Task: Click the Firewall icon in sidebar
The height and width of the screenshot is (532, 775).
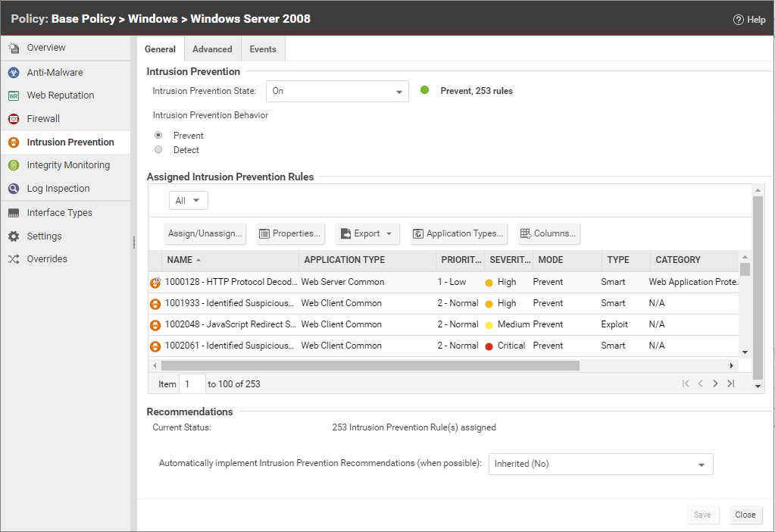Action: click(x=14, y=119)
